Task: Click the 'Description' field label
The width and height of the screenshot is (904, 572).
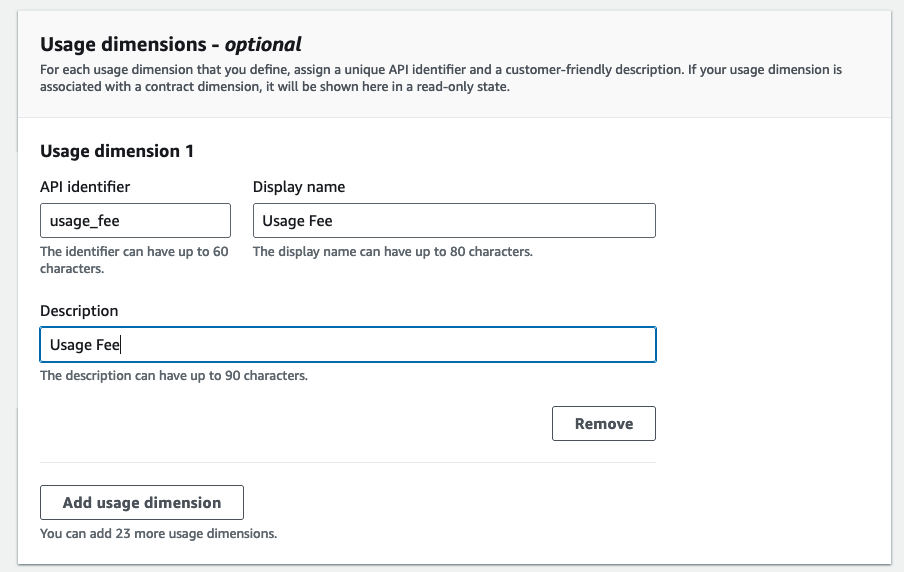Action: coord(79,311)
